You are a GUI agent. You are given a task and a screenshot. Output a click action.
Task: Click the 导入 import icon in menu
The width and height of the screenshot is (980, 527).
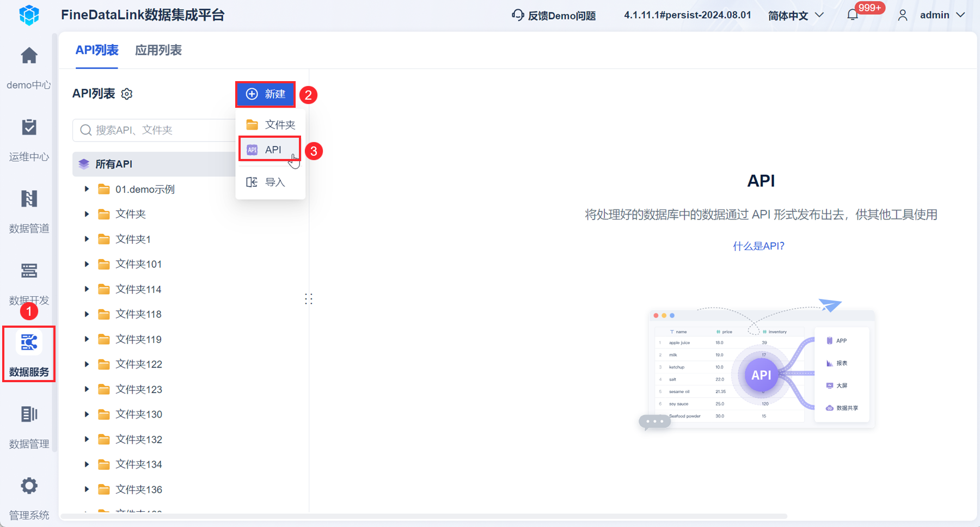tap(252, 182)
